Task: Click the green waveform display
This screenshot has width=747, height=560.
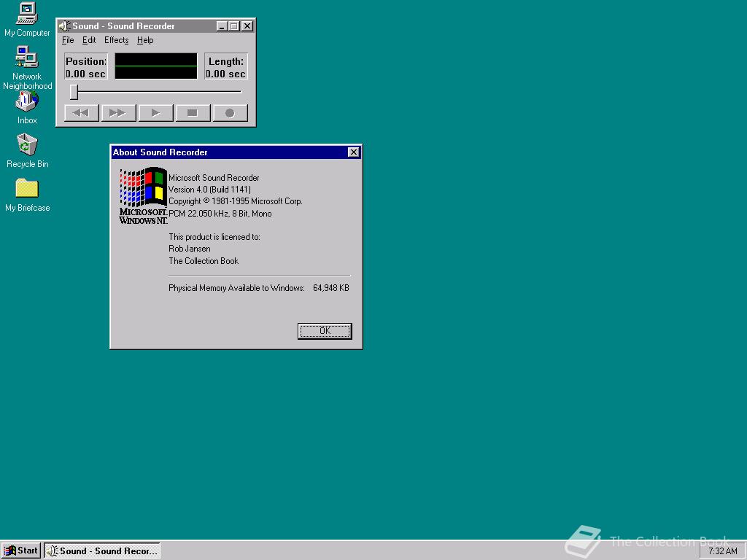Action: coord(156,66)
